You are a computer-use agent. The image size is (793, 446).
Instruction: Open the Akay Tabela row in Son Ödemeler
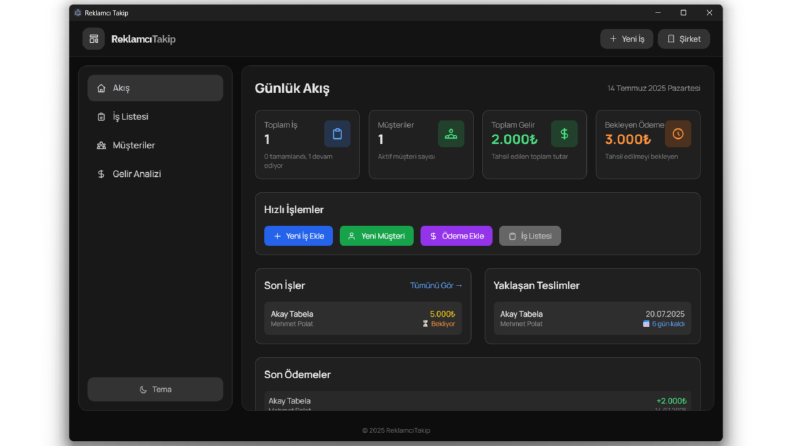click(477, 402)
